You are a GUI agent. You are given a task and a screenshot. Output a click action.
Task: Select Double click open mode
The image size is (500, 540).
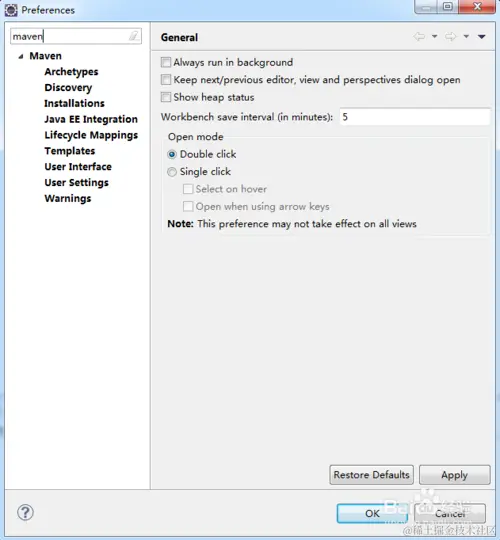click(172, 154)
